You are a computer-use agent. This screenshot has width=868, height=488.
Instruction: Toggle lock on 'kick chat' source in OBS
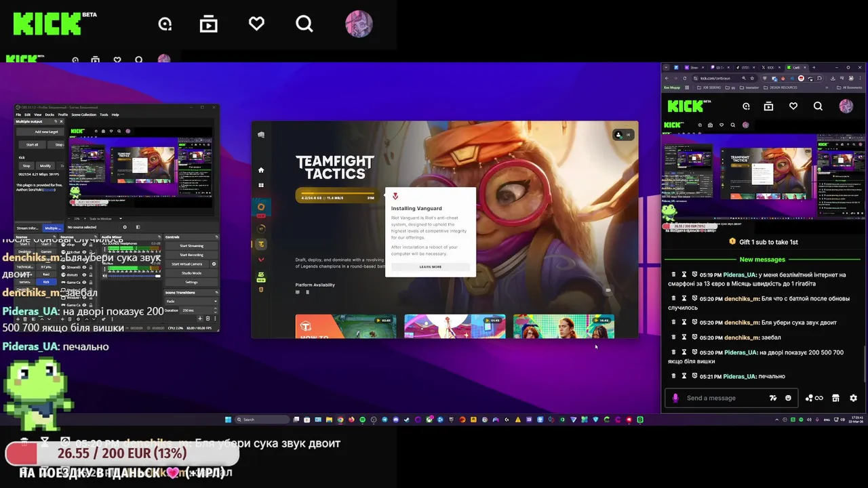coord(91,251)
